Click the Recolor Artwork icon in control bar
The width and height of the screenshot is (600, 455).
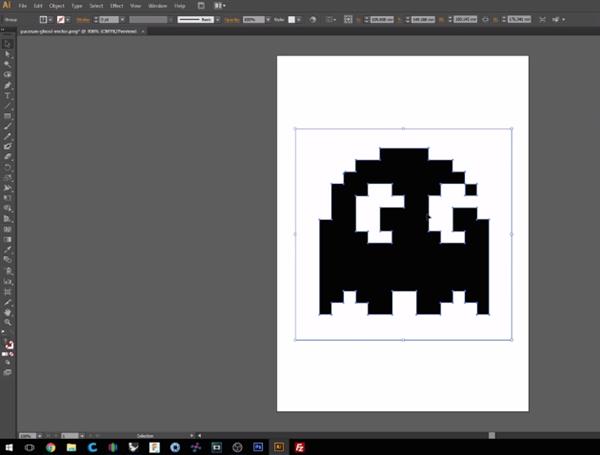pos(313,20)
